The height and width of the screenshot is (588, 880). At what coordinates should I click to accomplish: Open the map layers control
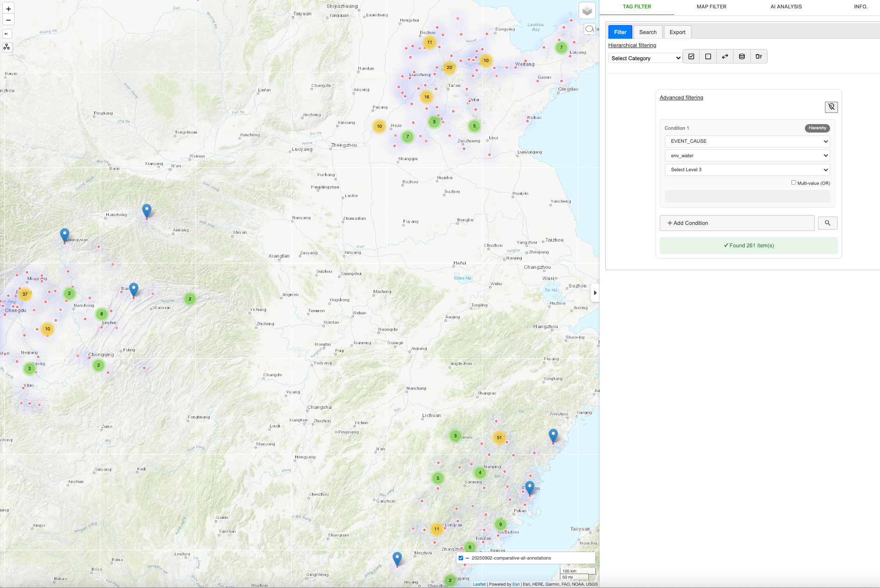pyautogui.click(x=587, y=11)
